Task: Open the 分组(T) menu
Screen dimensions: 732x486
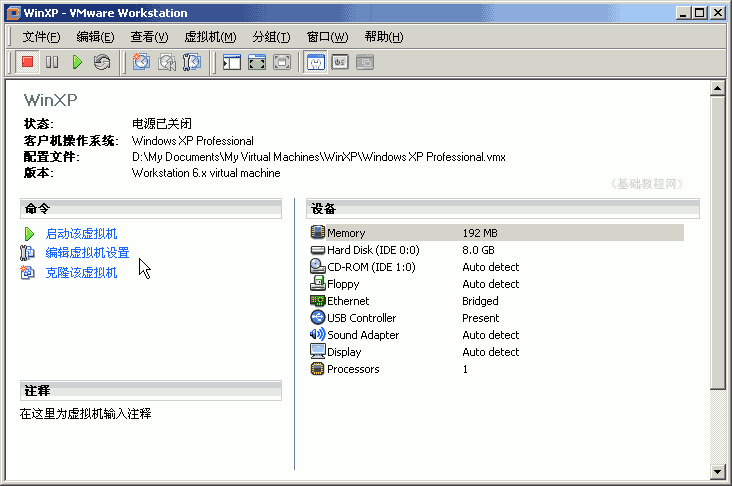Action: (x=271, y=36)
